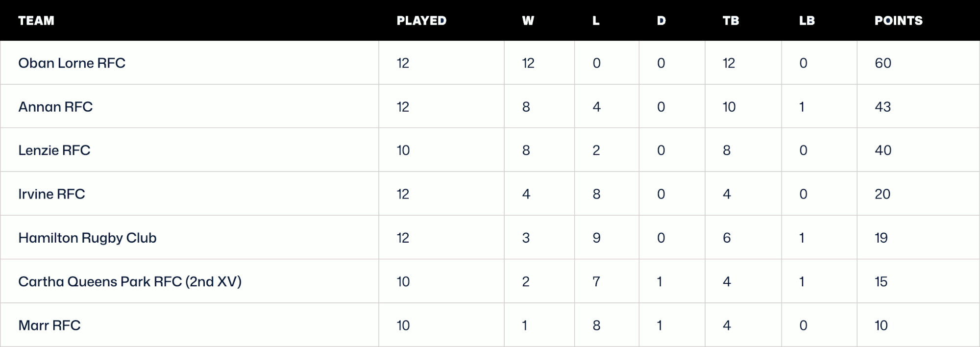Viewport: 980px width, 347px height.
Task: Click the TB column header
Action: (731, 21)
